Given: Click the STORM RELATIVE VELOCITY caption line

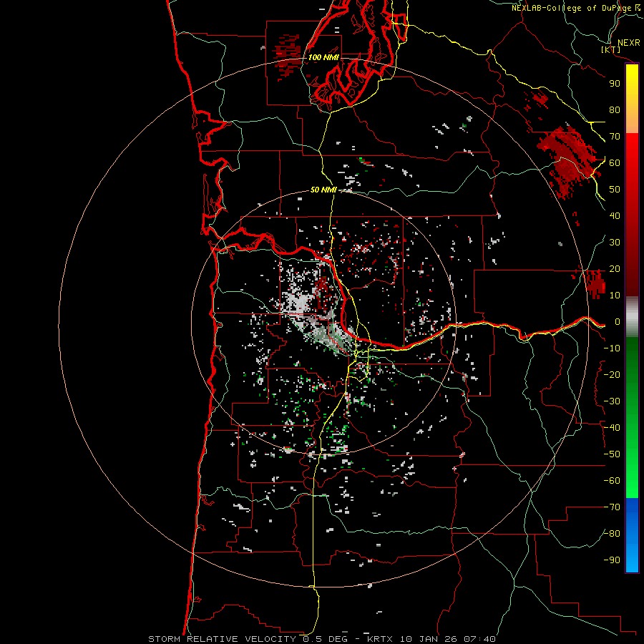Looking at the screenshot, I should (x=322, y=639).
